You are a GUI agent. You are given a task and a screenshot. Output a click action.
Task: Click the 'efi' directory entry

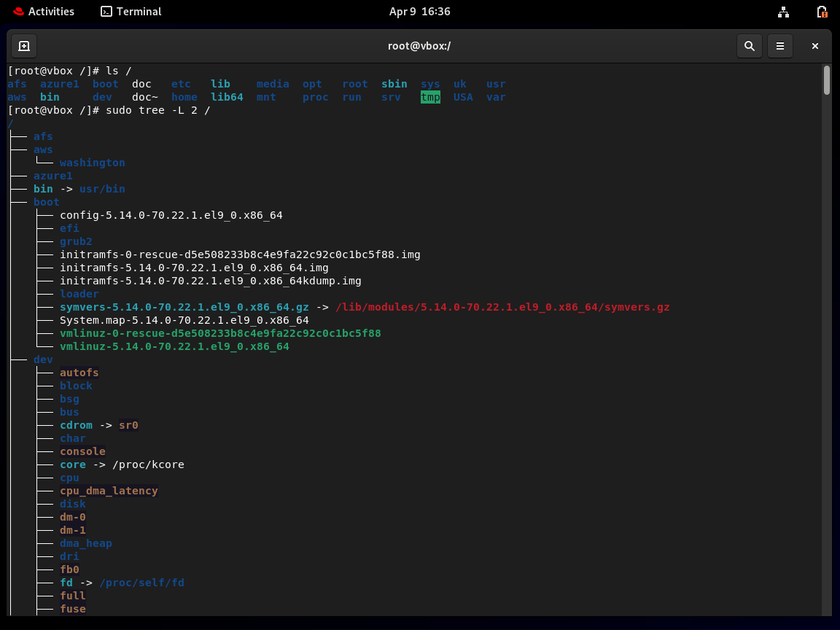click(69, 228)
